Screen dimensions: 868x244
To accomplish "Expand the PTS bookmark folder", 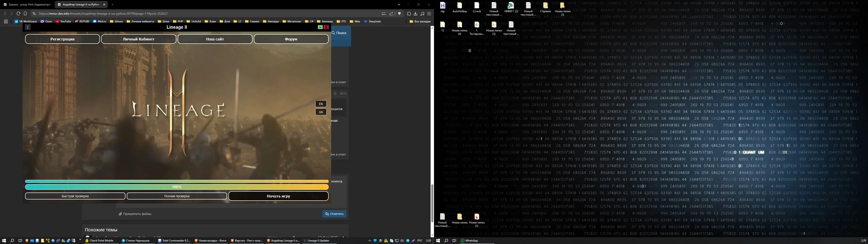I will [341, 21].
